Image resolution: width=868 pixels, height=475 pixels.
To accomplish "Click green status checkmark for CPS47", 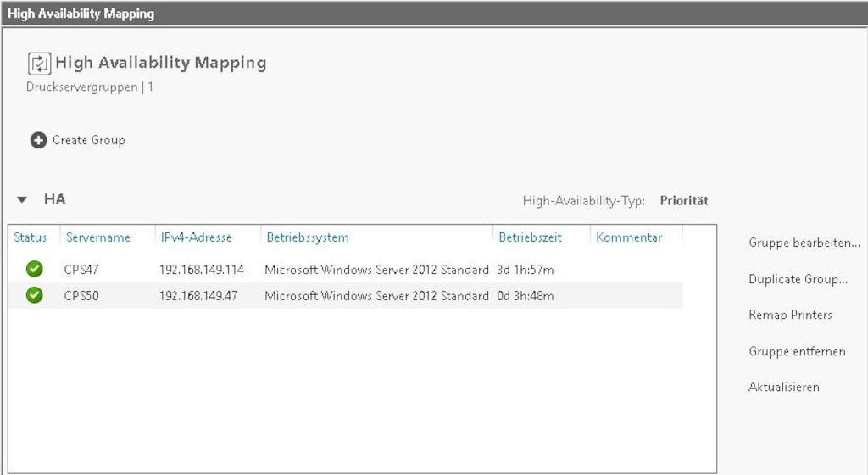I will click(34, 269).
